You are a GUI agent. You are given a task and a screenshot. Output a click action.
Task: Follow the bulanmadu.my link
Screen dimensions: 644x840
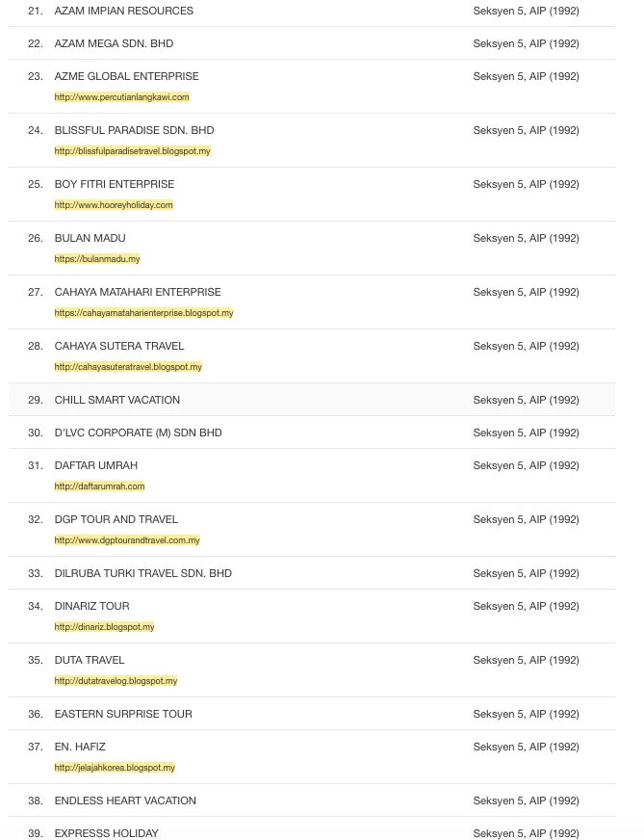[x=97, y=259]
